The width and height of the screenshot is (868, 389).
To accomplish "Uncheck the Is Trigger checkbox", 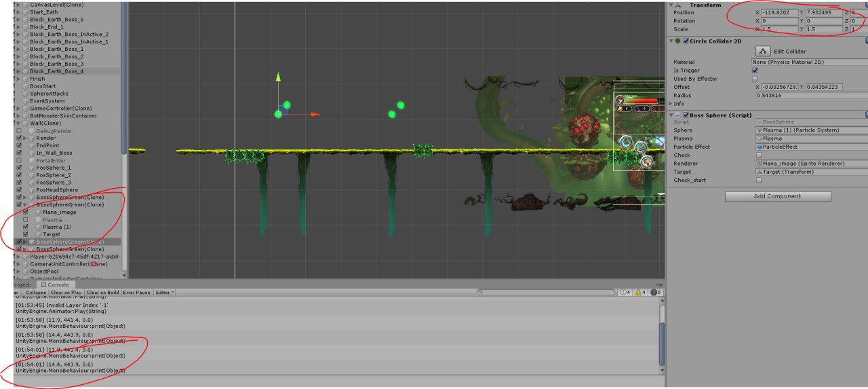I will pos(755,70).
